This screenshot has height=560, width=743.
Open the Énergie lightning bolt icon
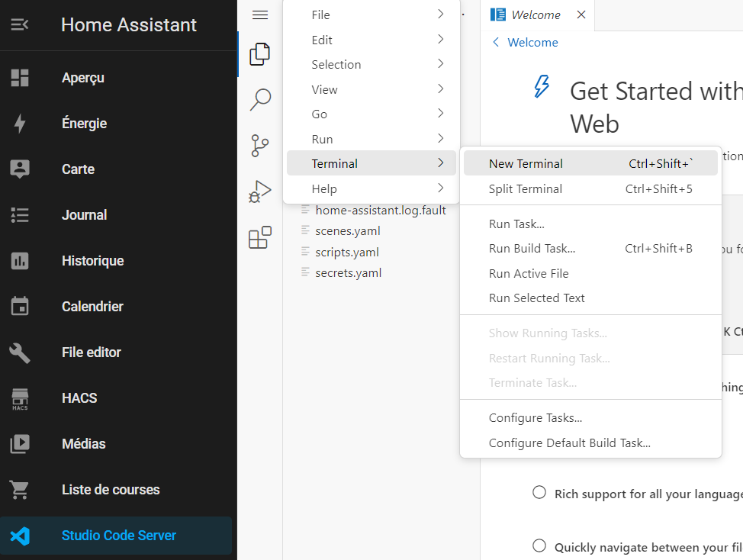(20, 123)
